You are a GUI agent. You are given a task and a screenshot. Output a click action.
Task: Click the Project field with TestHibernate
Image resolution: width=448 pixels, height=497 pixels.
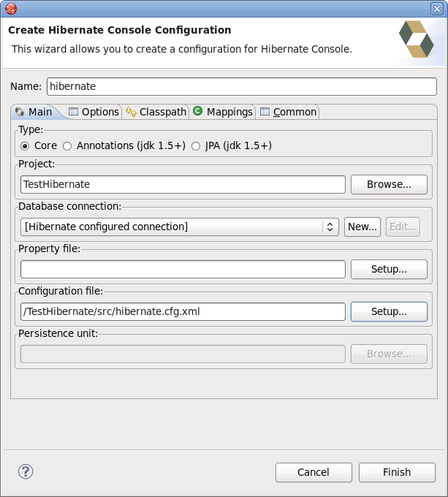183,184
